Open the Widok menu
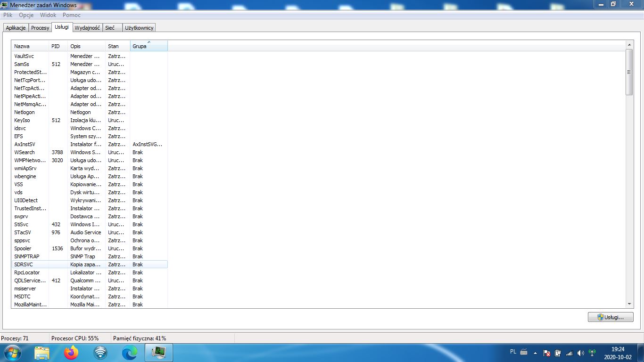The width and height of the screenshot is (644, 362). tap(48, 15)
